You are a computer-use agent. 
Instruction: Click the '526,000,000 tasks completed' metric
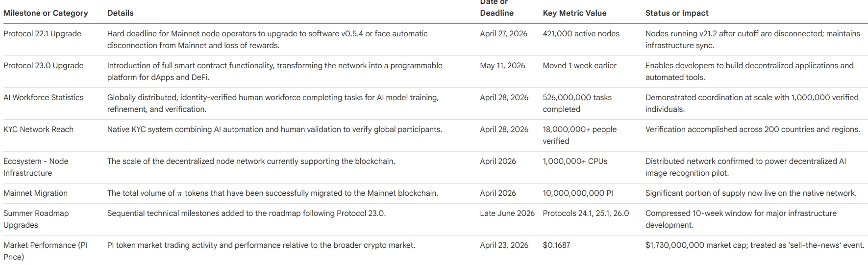(x=577, y=104)
